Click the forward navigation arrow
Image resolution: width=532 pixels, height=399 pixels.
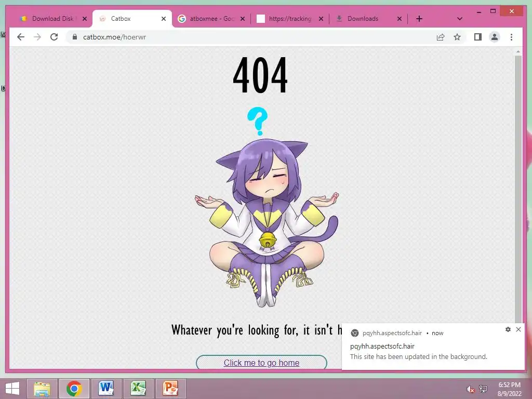(x=37, y=37)
